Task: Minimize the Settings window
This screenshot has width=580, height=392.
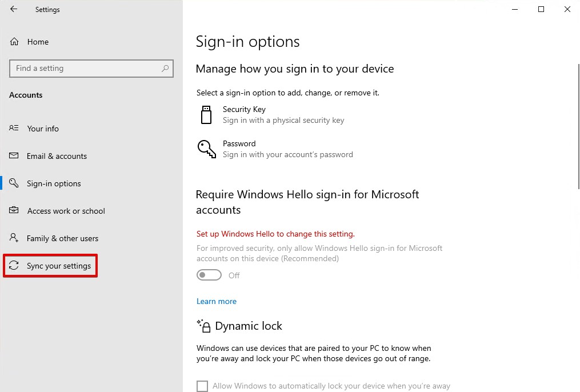Action: 514,9
